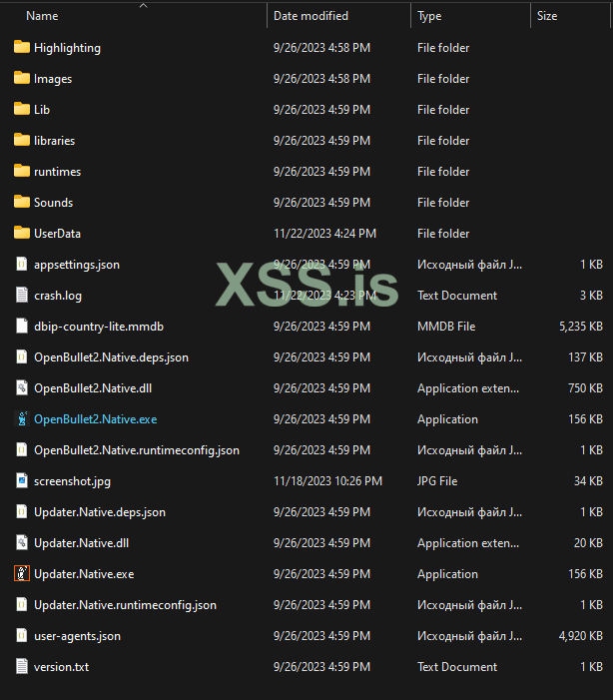Click the appsettings.json file icon
613x700 pixels.
[x=21, y=264]
